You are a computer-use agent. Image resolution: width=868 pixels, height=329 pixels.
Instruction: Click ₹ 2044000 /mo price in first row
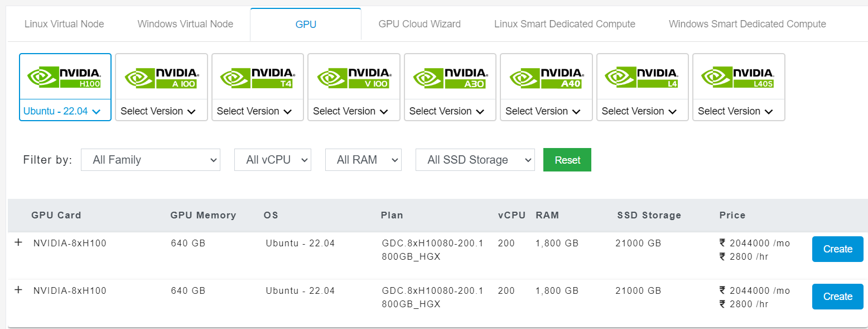click(x=755, y=244)
